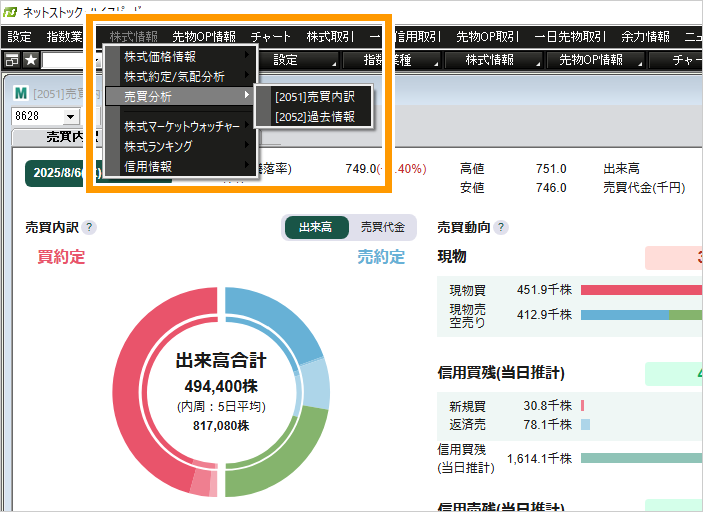703x512 pixels.
Task: Click the 現物買 451.9千株 value
Action: click(x=544, y=290)
